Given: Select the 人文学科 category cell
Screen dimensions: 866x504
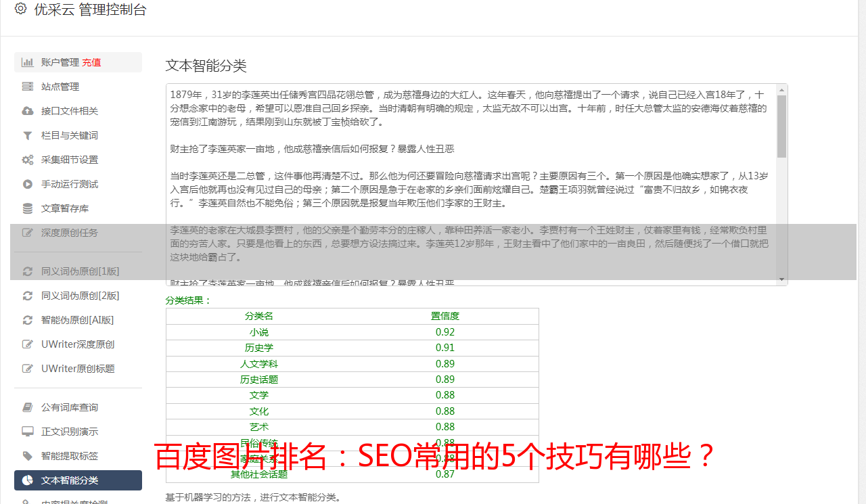Looking at the screenshot, I should [259, 364].
